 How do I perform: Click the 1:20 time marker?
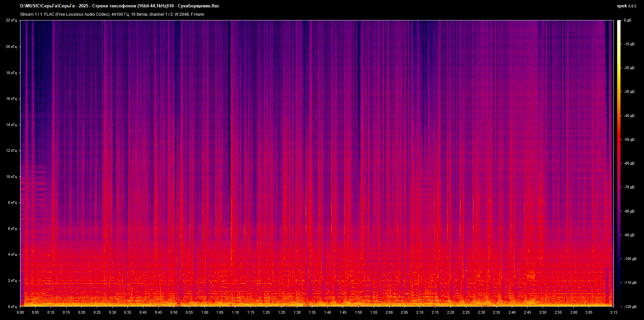click(x=266, y=313)
